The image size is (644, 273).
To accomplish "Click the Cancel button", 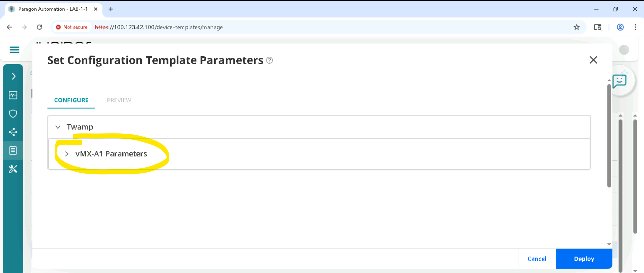I will [x=537, y=259].
